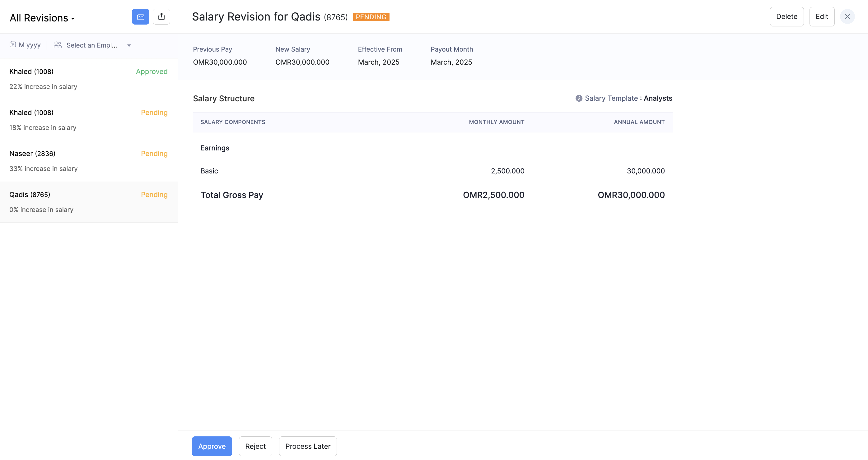Viewport: 868px width, 460px height.
Task: Click the orange PENDING status badge
Action: [371, 17]
